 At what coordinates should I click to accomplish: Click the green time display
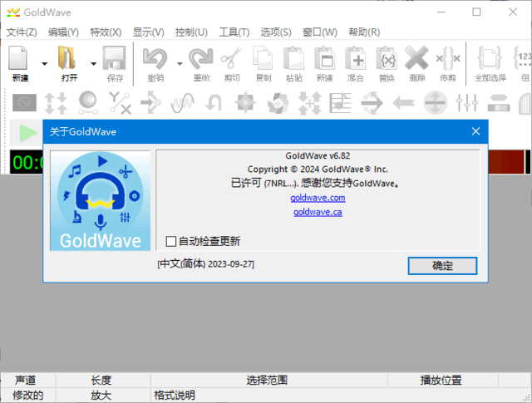pyautogui.click(x=27, y=162)
